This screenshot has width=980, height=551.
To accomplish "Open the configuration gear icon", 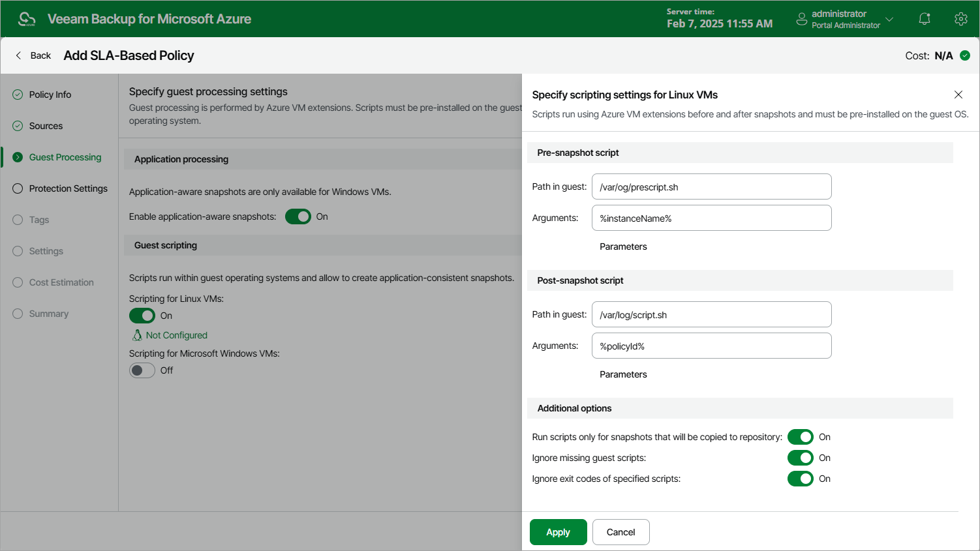I will tap(960, 19).
